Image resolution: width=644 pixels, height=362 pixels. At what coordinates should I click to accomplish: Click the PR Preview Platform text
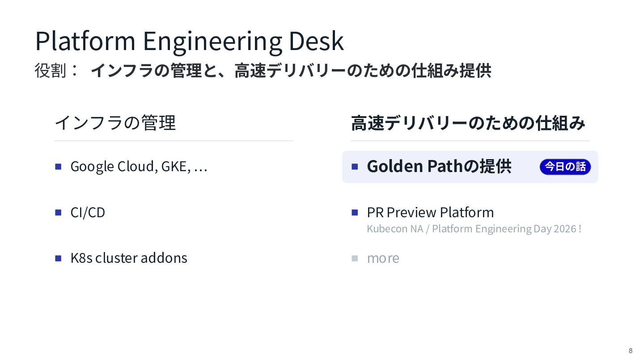[430, 212]
